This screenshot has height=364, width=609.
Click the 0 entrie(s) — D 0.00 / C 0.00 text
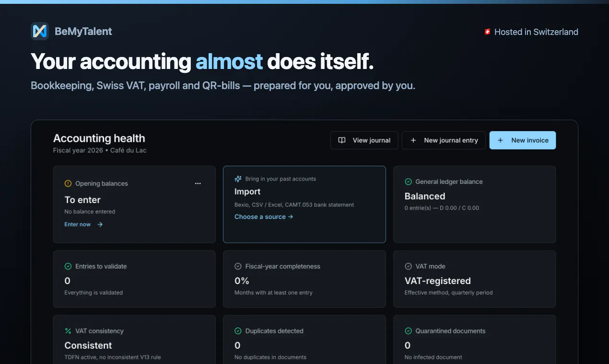pyautogui.click(x=442, y=208)
